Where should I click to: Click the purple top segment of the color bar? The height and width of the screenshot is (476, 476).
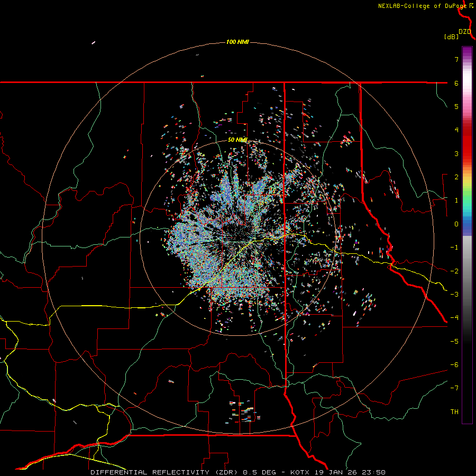click(x=467, y=52)
